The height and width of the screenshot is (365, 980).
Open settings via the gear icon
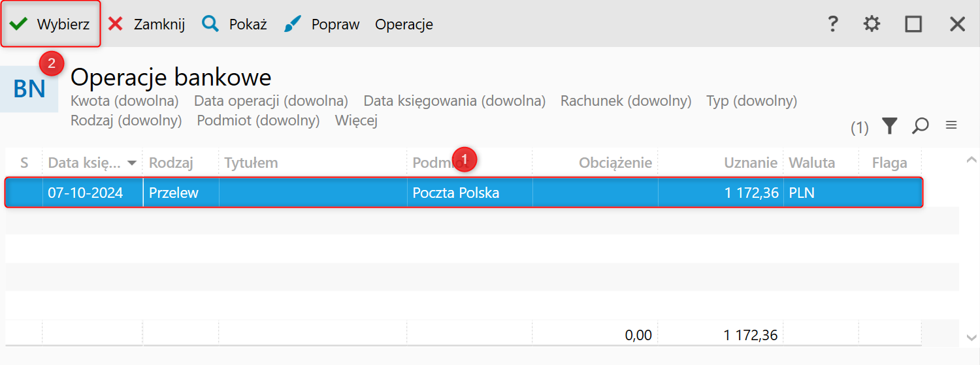tap(872, 25)
